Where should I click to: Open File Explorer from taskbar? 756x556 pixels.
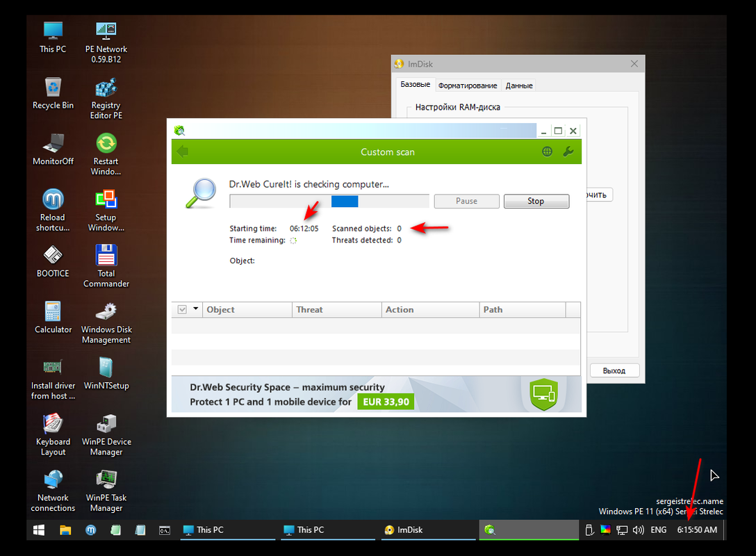point(65,530)
